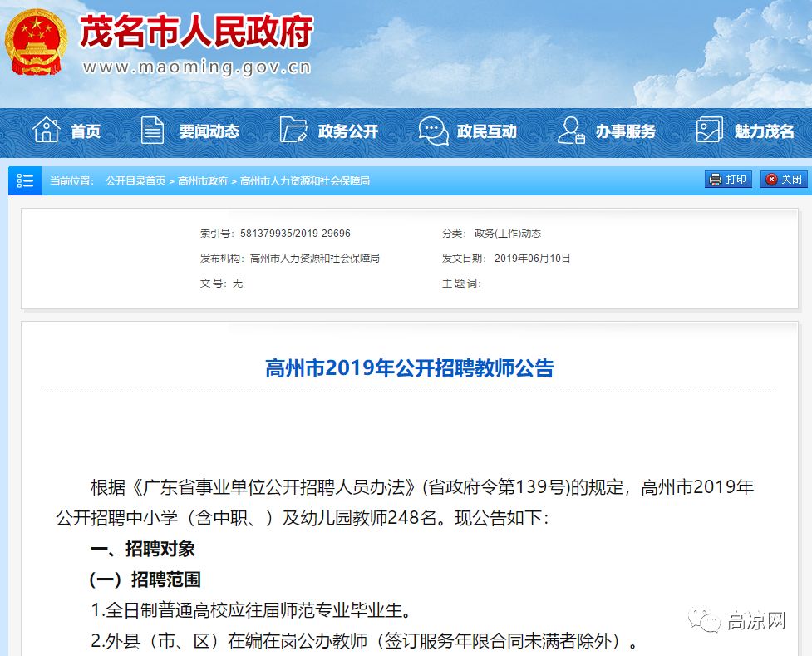Screen dimensions: 812x656
Task: Open 政民互动 in the navigation bar
Action: click(486, 131)
